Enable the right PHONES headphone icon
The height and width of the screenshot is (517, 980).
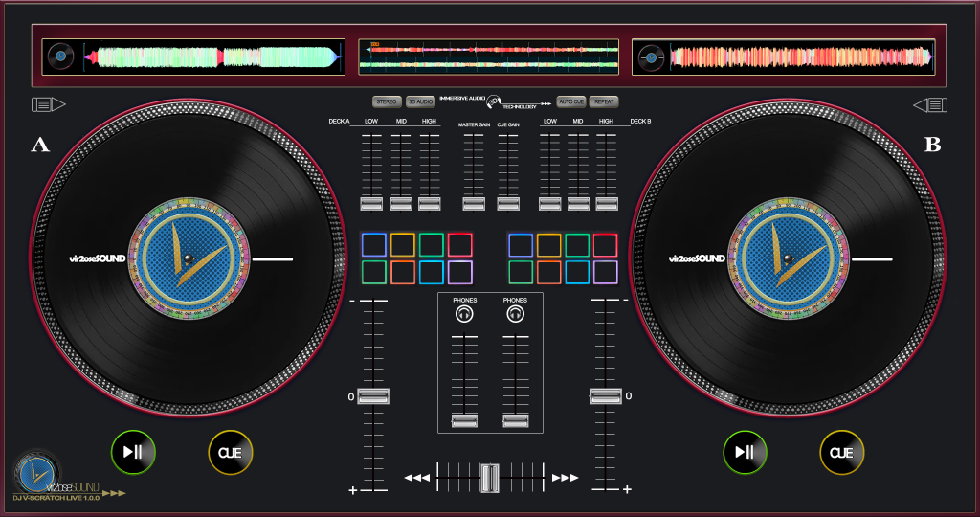click(x=515, y=314)
